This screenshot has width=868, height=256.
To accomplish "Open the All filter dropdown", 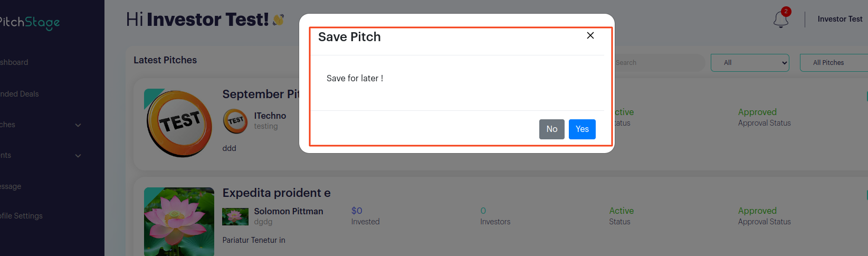I will coord(750,63).
